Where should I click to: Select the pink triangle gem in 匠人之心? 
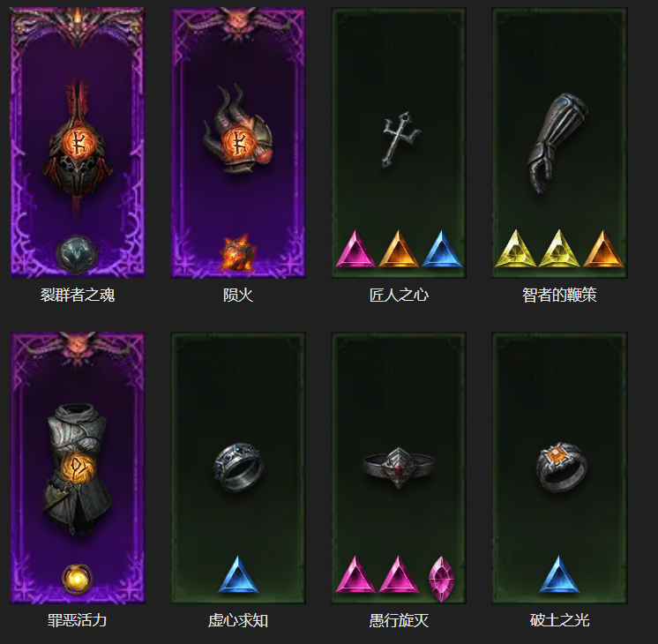355,249
